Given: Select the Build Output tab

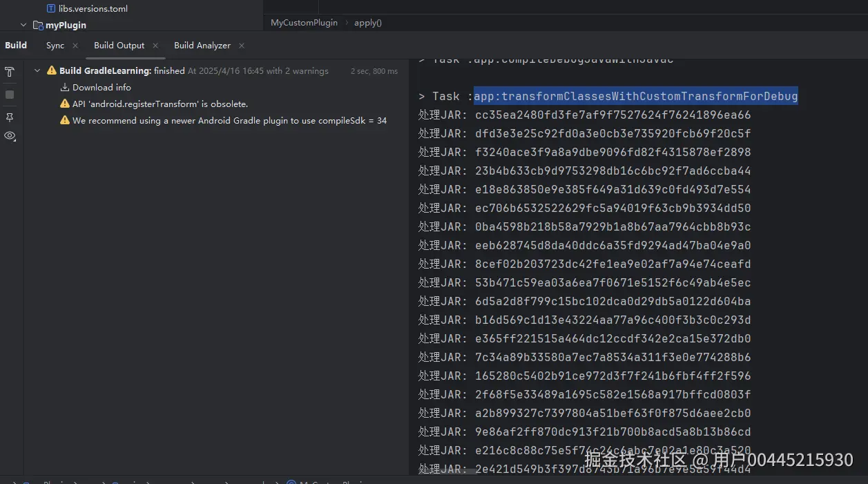Looking at the screenshot, I should pos(119,46).
